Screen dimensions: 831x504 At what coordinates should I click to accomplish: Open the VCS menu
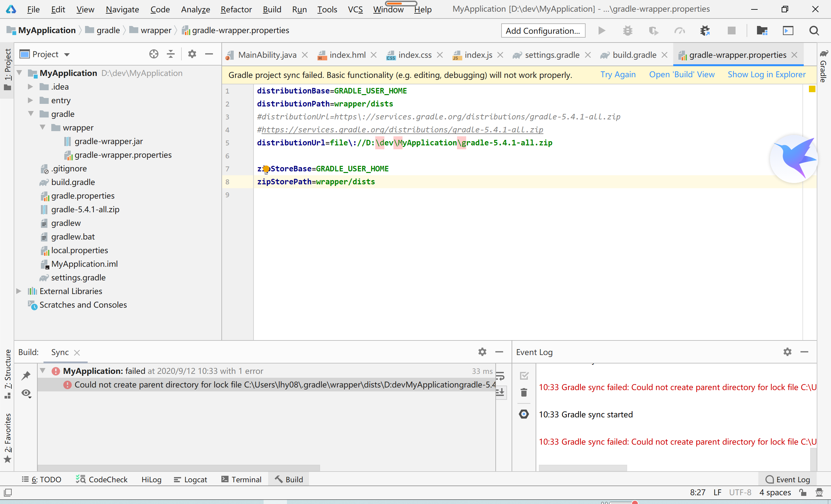[355, 9]
